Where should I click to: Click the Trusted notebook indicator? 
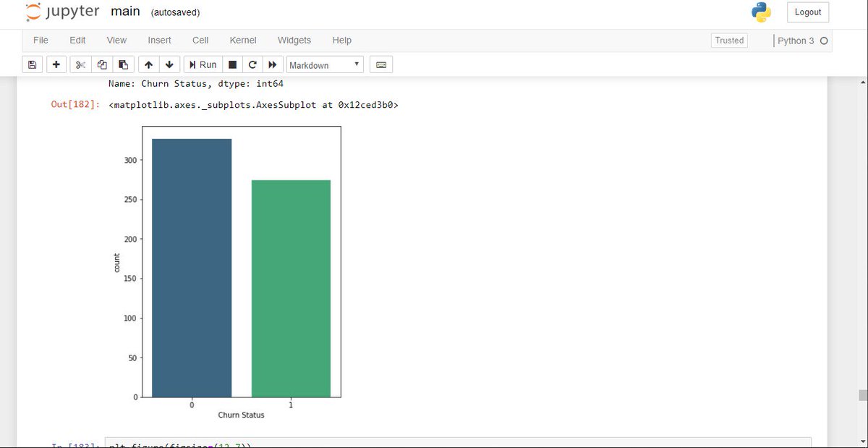coord(729,41)
